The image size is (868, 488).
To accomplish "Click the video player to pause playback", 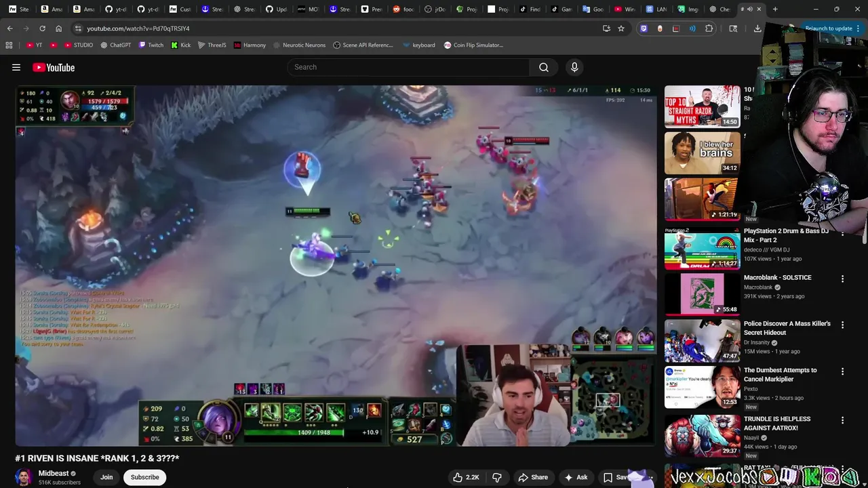I will tap(336, 266).
